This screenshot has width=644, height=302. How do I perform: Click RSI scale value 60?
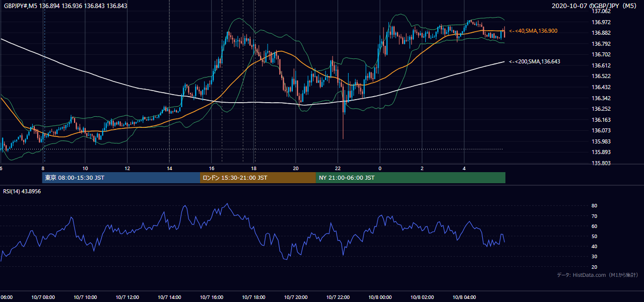point(595,226)
